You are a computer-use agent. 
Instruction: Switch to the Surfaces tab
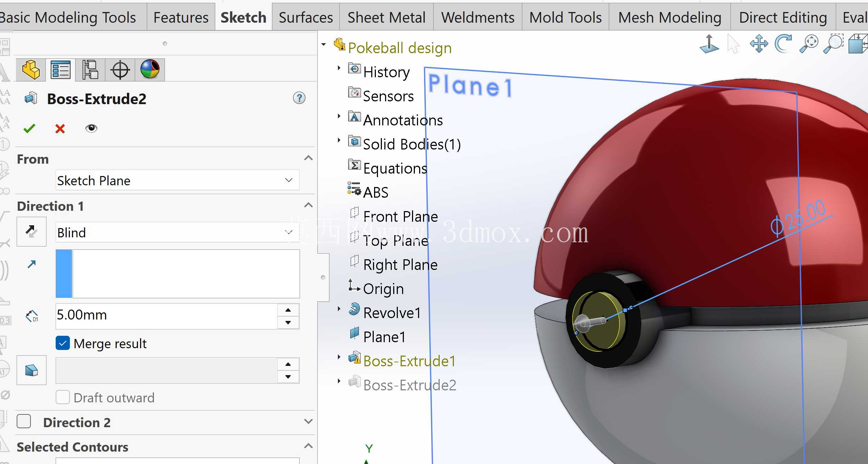tap(306, 17)
